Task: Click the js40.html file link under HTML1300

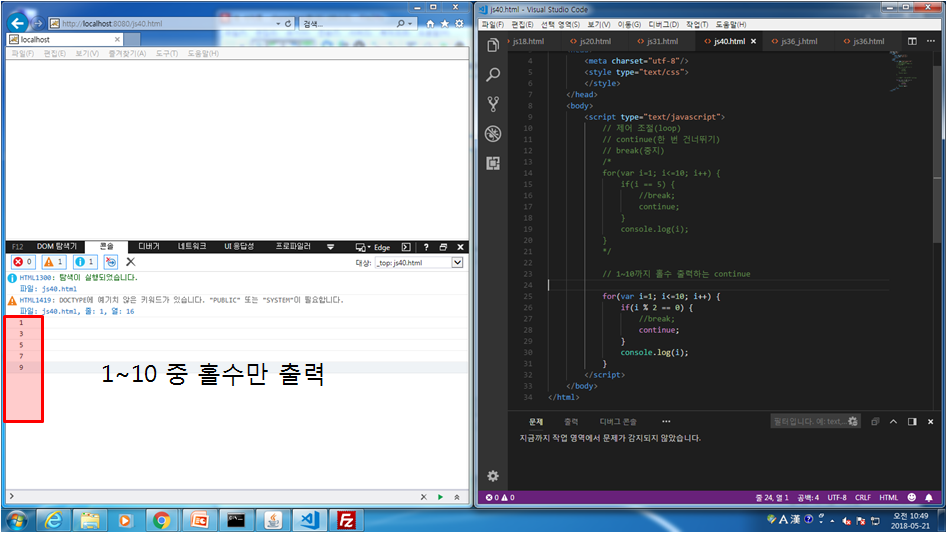Action: point(59,289)
